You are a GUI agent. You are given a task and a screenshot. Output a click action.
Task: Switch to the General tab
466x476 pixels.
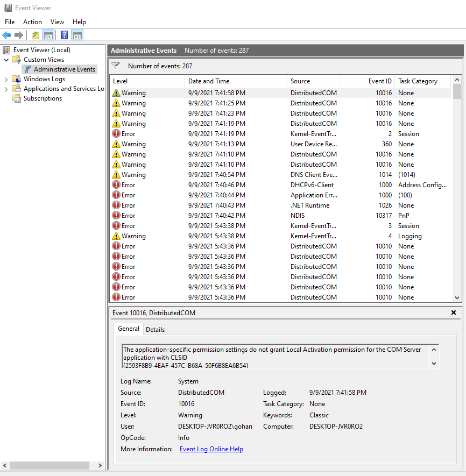point(129,329)
